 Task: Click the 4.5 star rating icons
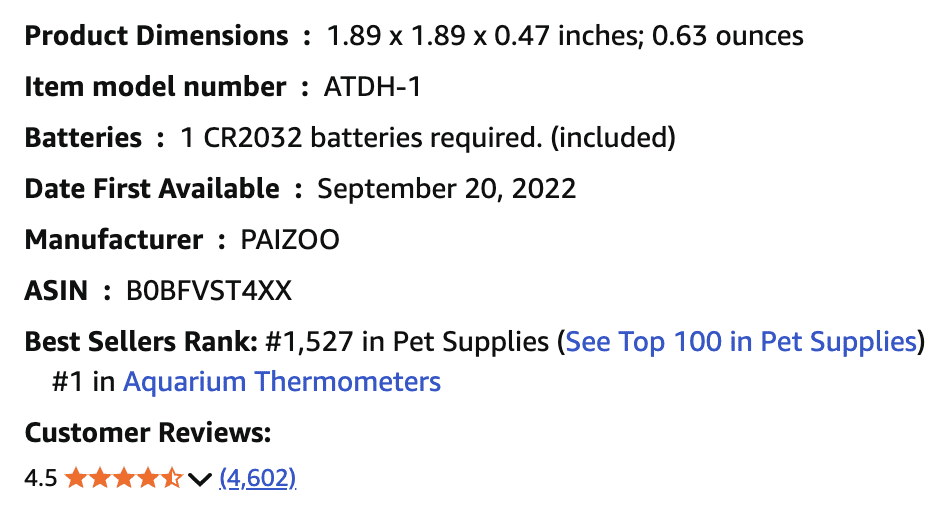click(x=124, y=479)
